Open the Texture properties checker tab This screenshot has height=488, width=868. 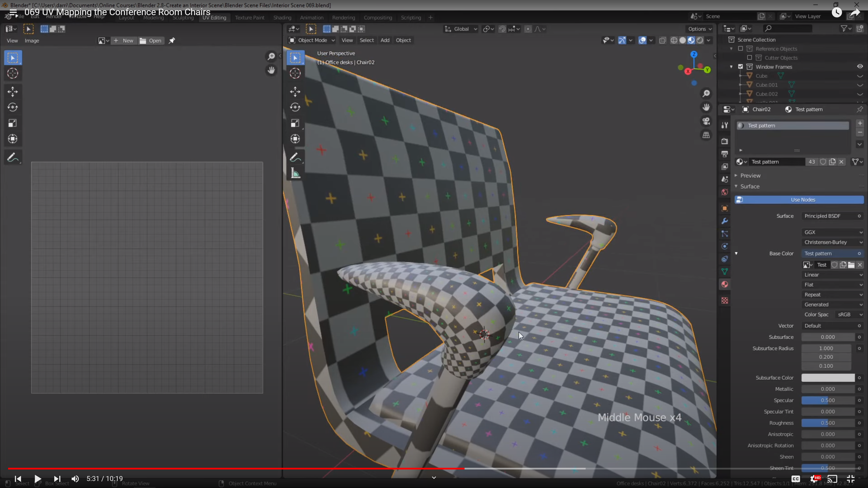click(x=724, y=300)
